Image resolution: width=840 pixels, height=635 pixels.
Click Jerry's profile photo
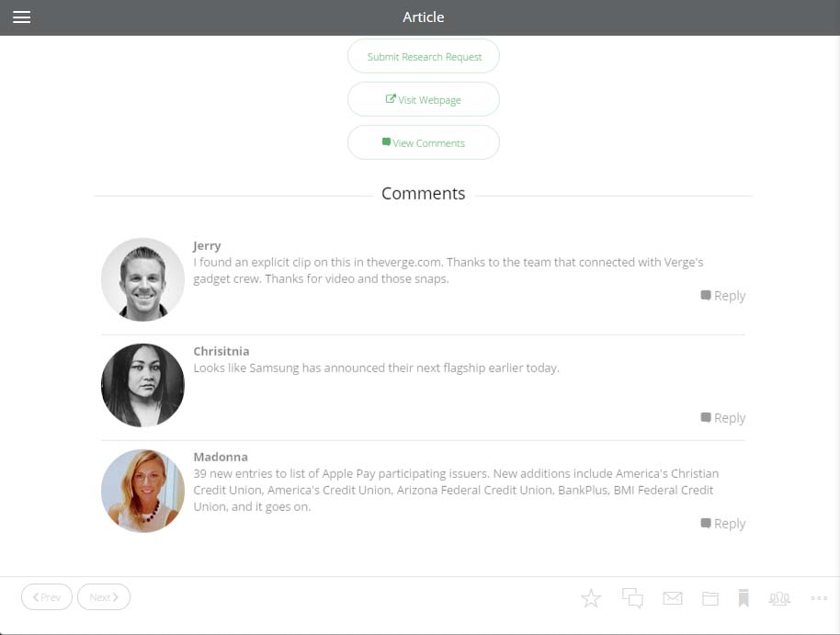click(x=142, y=279)
